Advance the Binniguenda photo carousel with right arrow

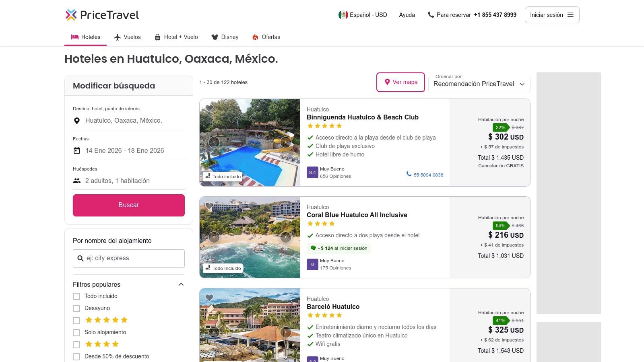pyautogui.click(x=286, y=142)
